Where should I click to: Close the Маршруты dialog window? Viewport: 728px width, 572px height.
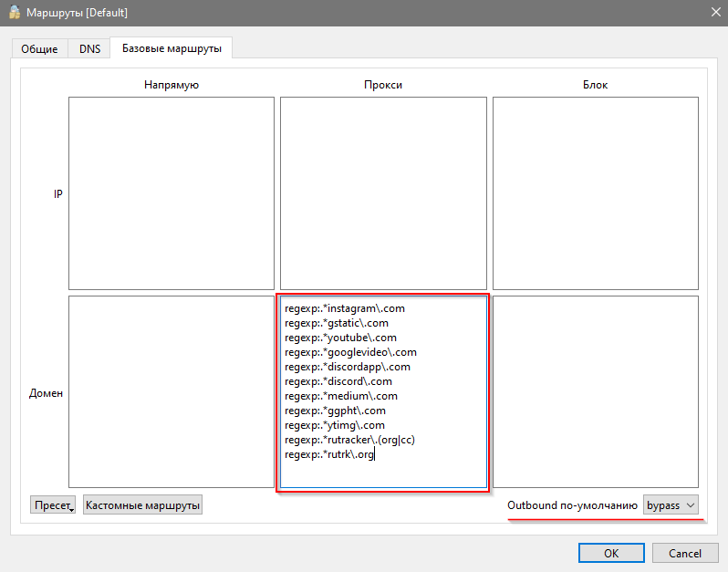(713, 13)
